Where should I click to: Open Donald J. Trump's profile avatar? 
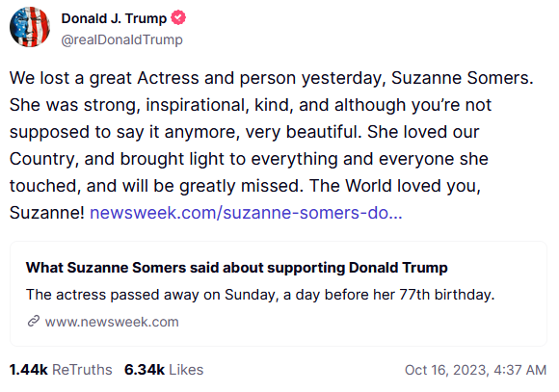click(30, 27)
